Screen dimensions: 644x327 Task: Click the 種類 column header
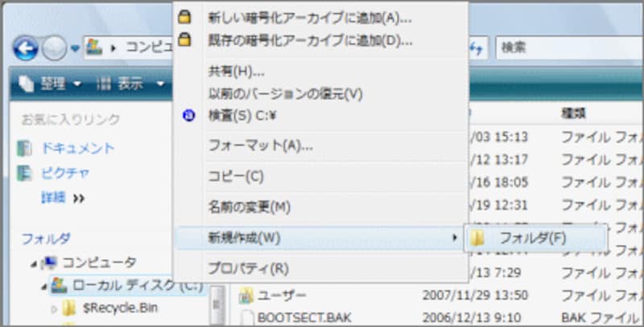pyautogui.click(x=573, y=114)
